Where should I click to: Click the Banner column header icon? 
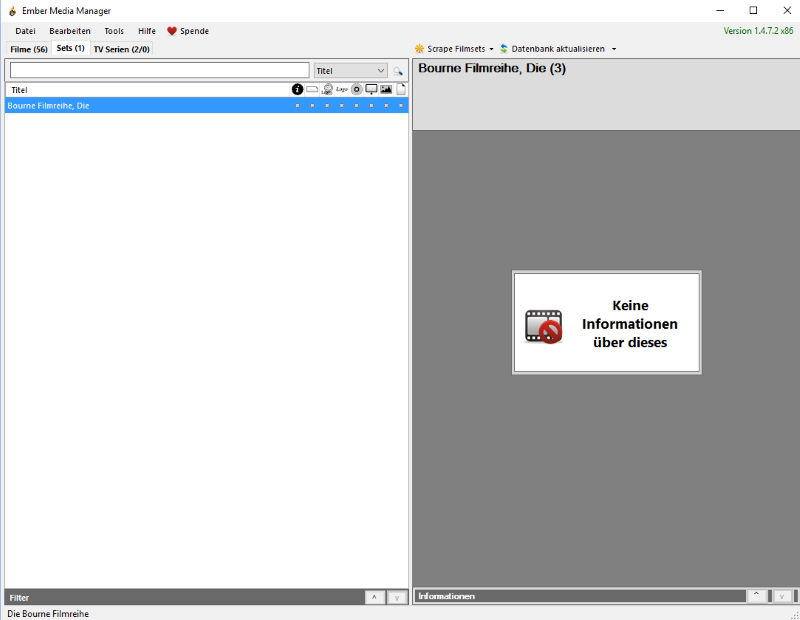(312, 89)
